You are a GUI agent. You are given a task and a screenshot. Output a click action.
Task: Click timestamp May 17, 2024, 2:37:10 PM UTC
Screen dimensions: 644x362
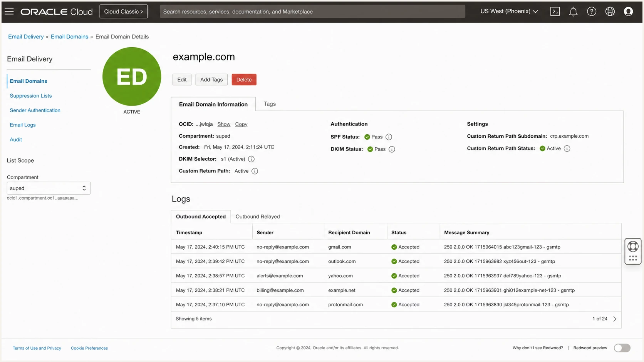[x=210, y=305]
